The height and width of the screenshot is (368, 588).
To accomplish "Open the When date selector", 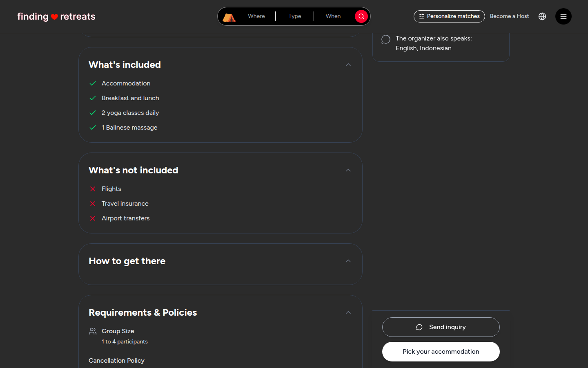I will 333,16.
